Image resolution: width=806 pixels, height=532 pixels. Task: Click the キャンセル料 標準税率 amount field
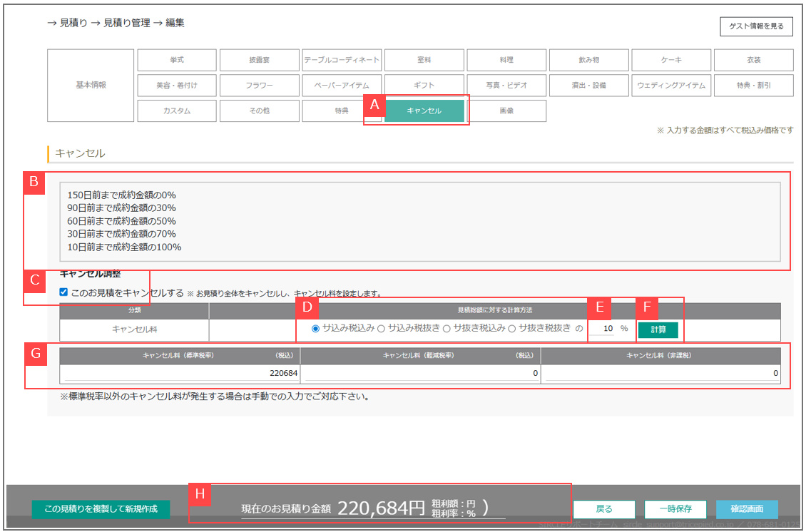click(180, 374)
